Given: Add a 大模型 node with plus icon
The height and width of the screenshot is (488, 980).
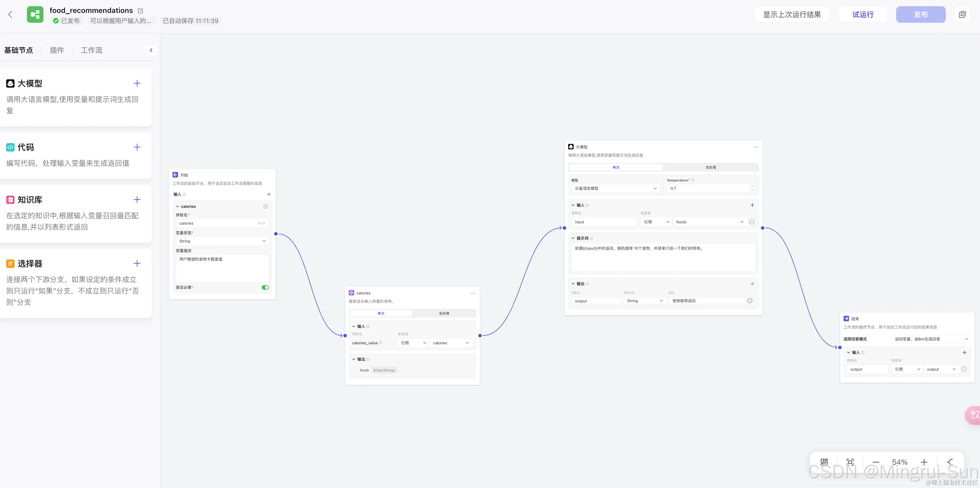Looking at the screenshot, I should [137, 83].
